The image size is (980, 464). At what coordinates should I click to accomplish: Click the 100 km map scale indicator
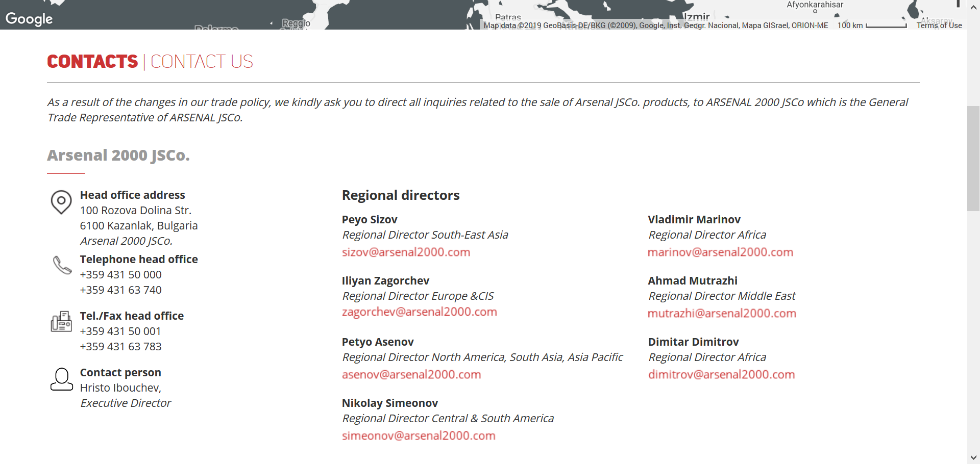click(x=872, y=25)
